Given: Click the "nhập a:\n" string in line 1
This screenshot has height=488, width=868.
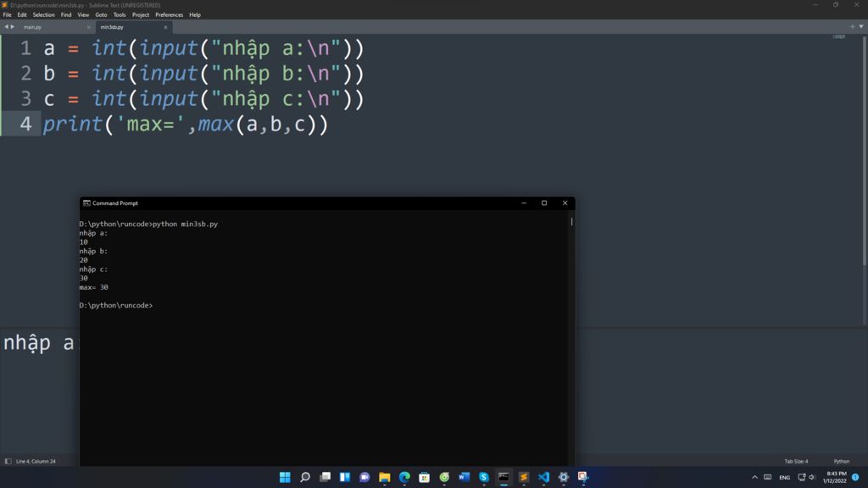Looking at the screenshot, I should coord(275,48).
